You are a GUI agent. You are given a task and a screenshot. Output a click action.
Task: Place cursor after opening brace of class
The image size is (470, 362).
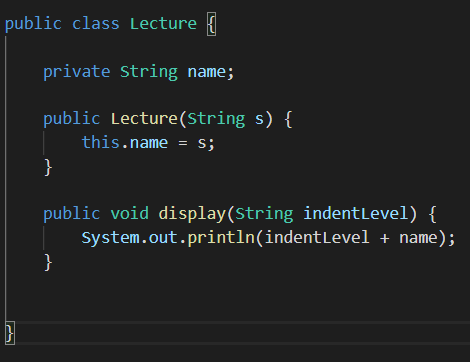(x=216, y=24)
